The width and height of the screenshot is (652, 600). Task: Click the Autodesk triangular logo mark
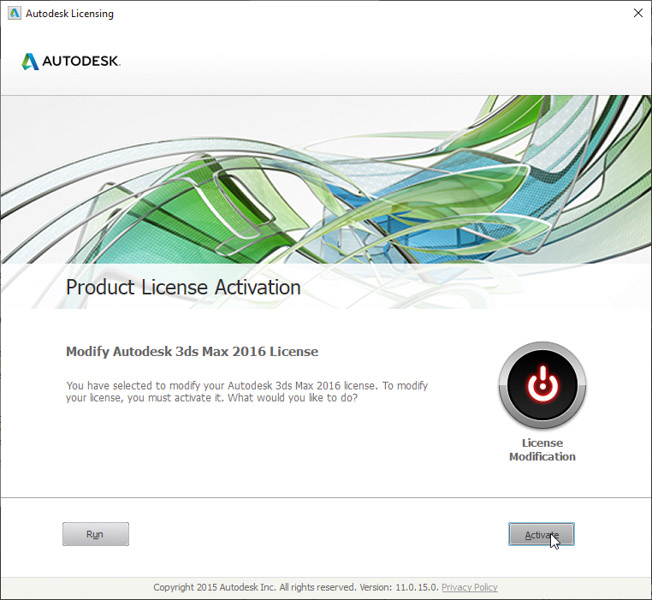click(31, 61)
